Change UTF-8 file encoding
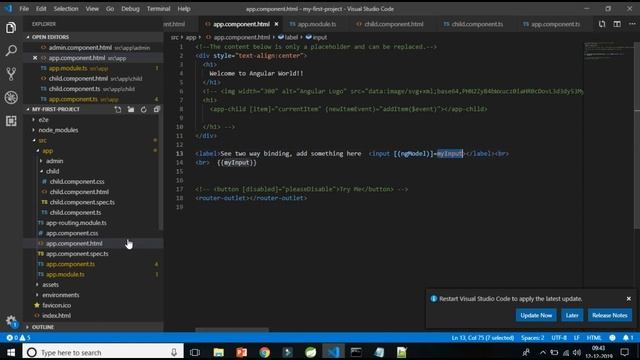This screenshot has width=640, height=360. (x=559, y=338)
